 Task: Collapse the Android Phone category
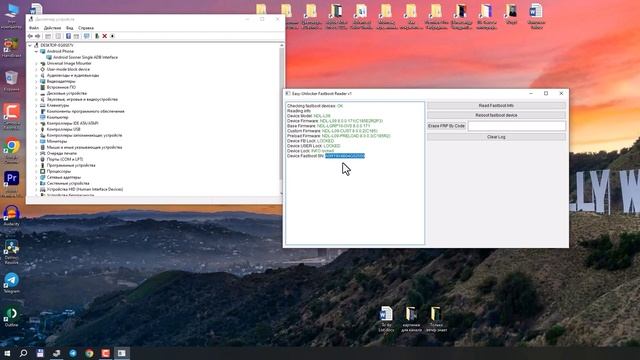click(36, 51)
